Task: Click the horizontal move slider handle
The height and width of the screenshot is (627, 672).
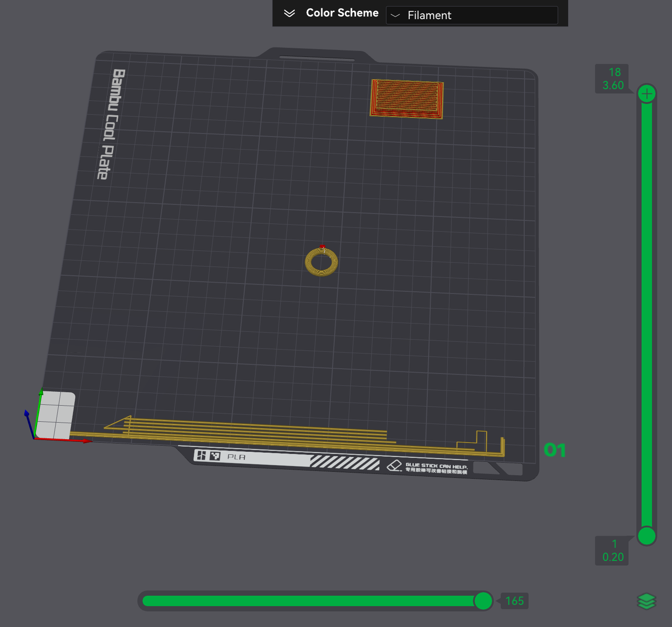Action: click(x=483, y=601)
